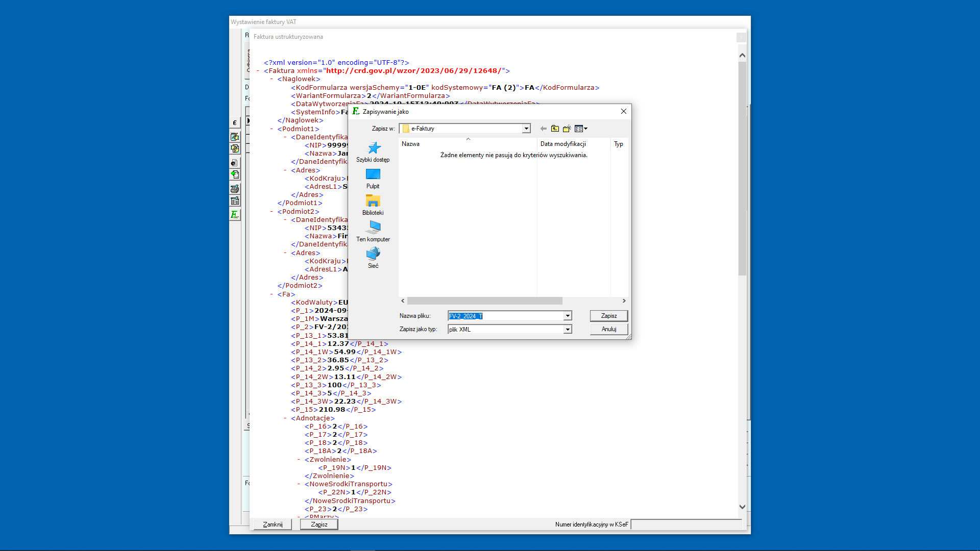The image size is (980, 551).
Task: Click the Zapisz button in the dialog
Action: click(608, 315)
